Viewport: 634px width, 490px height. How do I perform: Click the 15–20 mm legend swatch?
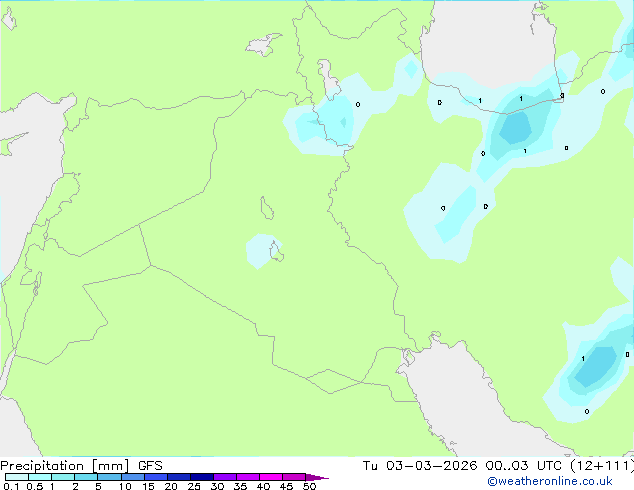click(x=156, y=477)
